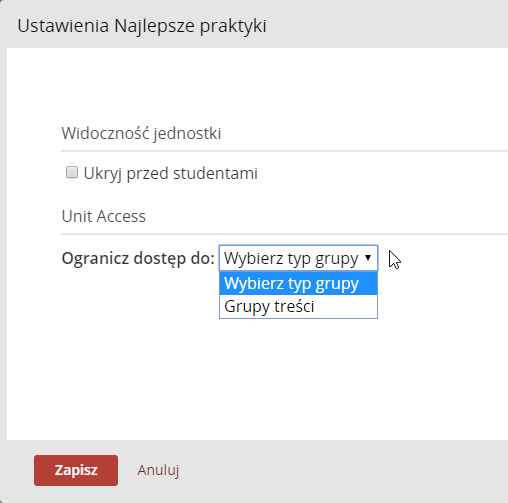
Task: Click the blue highlighted list entry
Action: click(298, 283)
